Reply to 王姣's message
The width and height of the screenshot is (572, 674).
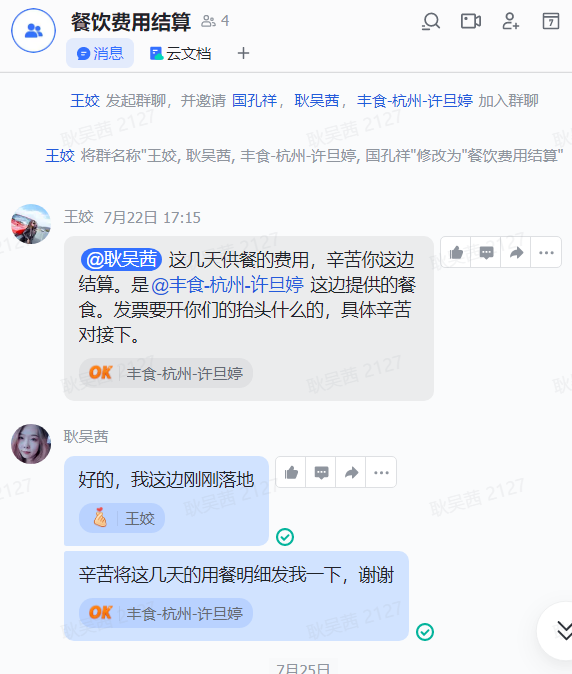tap(486, 252)
